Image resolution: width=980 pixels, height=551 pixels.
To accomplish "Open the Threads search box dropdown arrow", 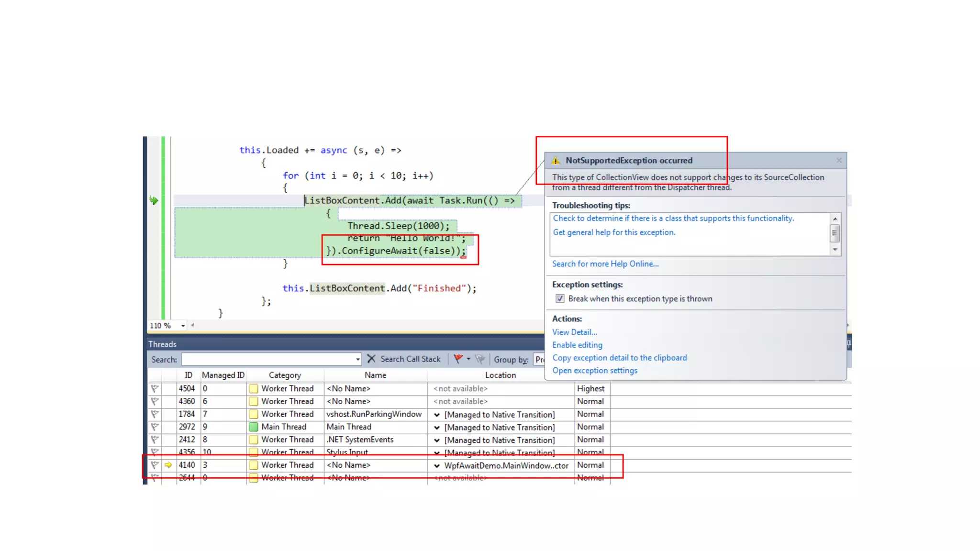I will coord(357,359).
